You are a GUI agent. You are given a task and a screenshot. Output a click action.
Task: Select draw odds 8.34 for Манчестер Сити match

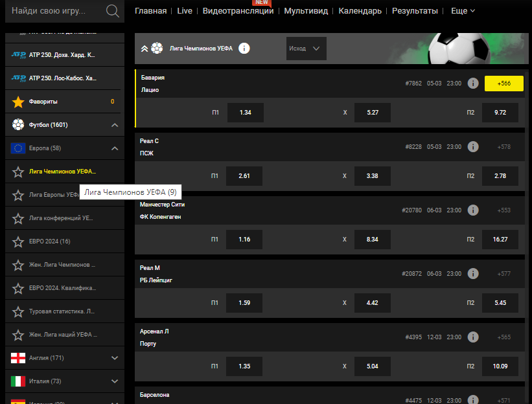pyautogui.click(x=373, y=240)
